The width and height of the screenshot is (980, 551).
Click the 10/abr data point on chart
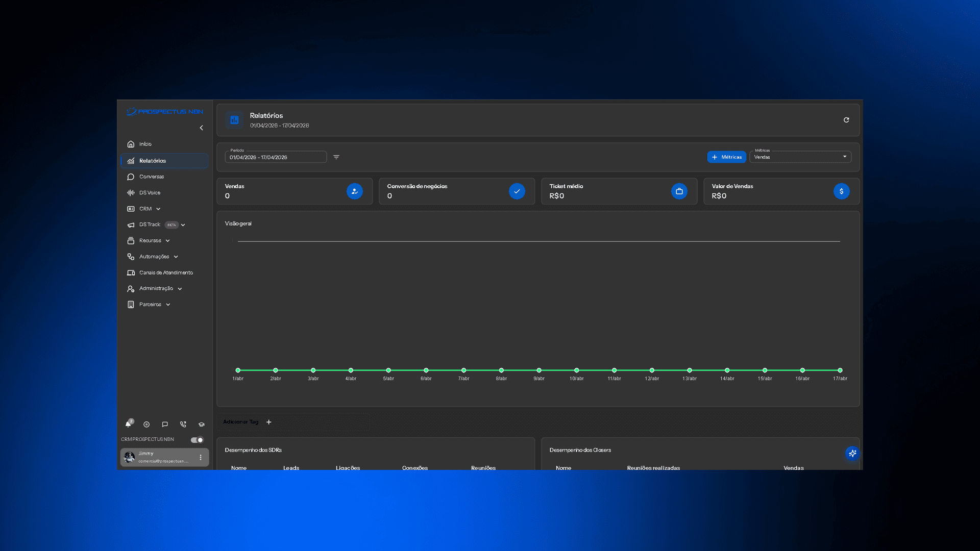(x=576, y=370)
